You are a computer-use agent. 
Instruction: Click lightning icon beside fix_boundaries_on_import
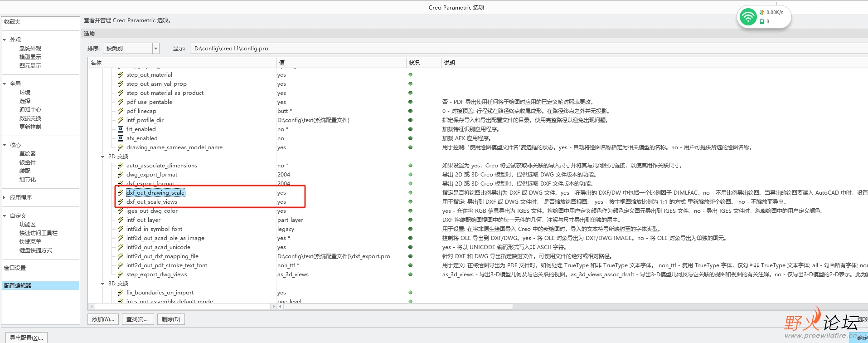(121, 293)
